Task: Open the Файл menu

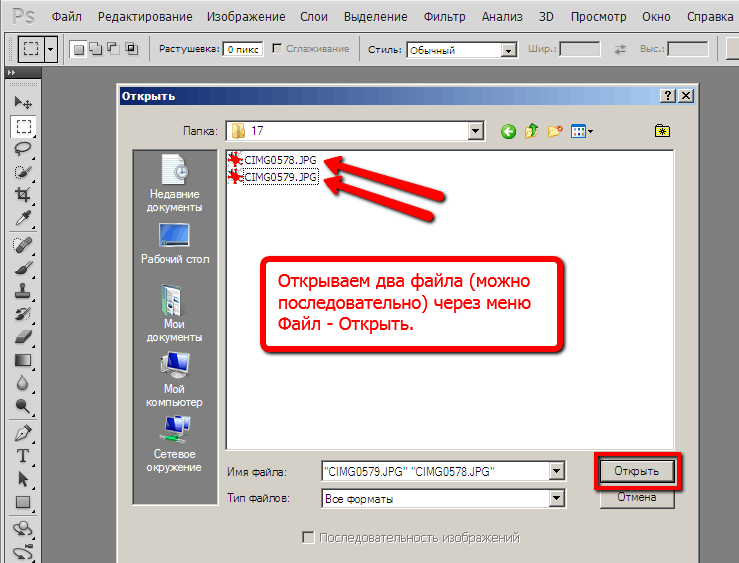Action: [66, 17]
